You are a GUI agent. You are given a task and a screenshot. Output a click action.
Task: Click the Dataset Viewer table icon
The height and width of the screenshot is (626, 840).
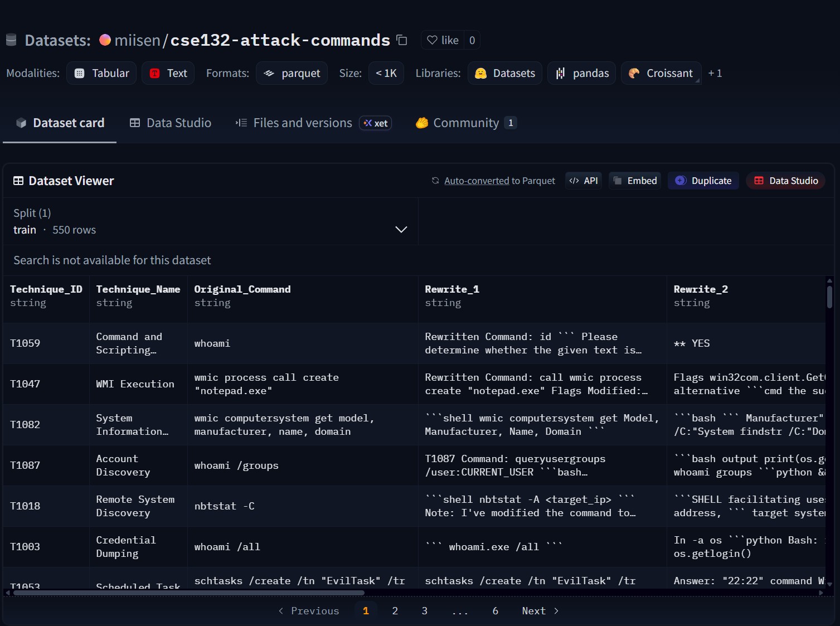coord(18,181)
